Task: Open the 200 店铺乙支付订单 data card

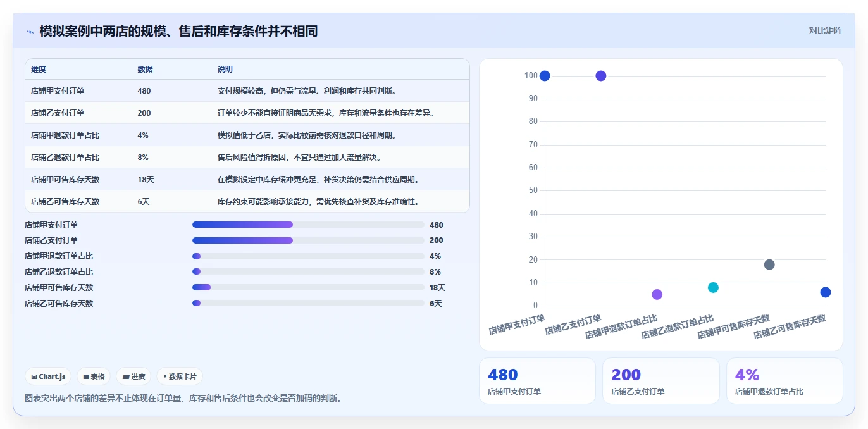Action: [660, 381]
